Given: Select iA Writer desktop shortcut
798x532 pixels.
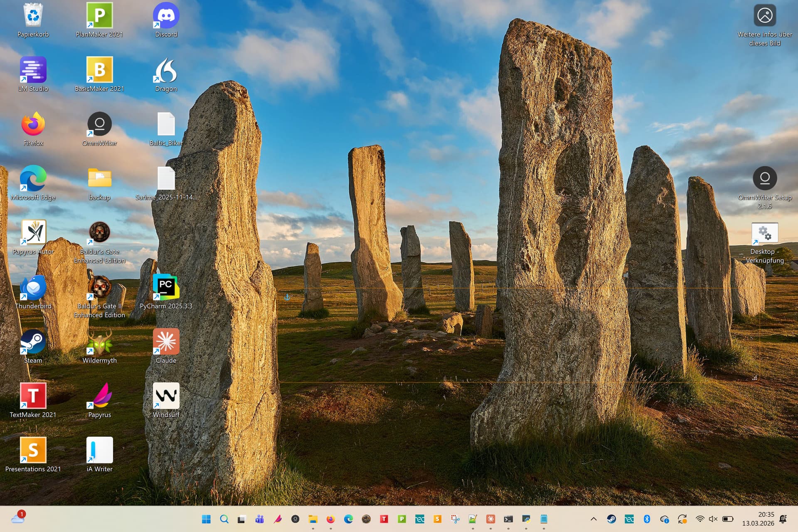Looking at the screenshot, I should click(x=99, y=450).
